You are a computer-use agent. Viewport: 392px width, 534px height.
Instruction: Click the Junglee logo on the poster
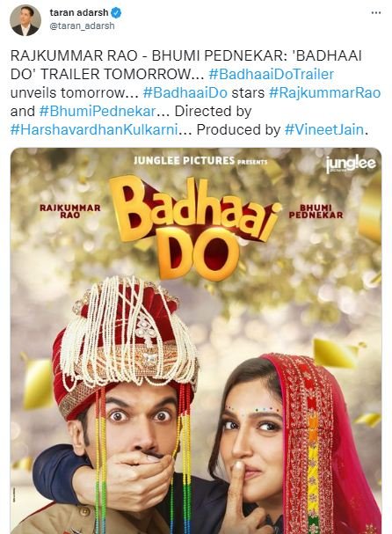pyautogui.click(x=350, y=165)
